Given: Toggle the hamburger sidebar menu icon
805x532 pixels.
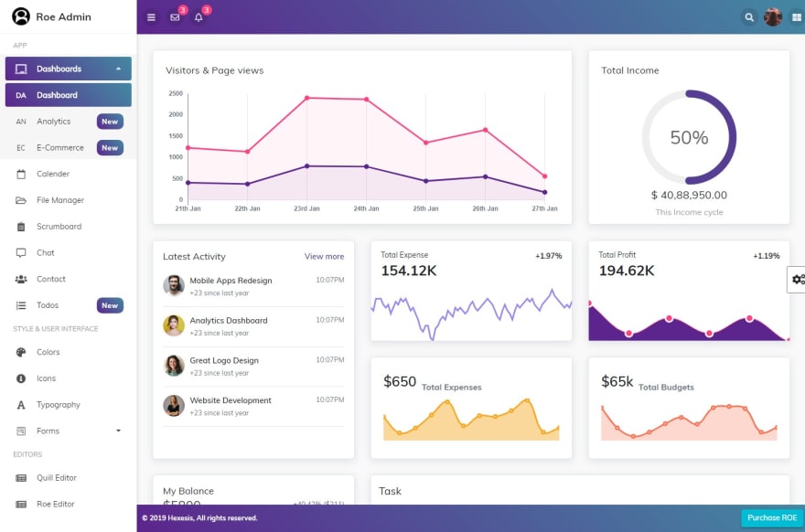Looking at the screenshot, I should tap(151, 17).
